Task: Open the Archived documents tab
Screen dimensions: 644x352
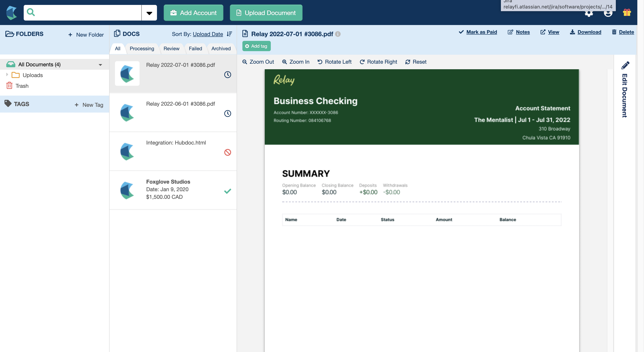Action: (221, 48)
